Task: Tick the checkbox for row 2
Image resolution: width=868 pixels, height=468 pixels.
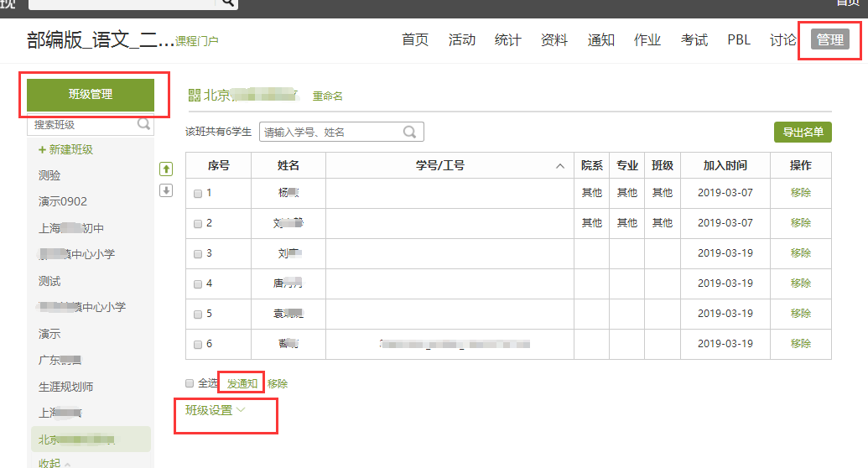Action: point(198,224)
